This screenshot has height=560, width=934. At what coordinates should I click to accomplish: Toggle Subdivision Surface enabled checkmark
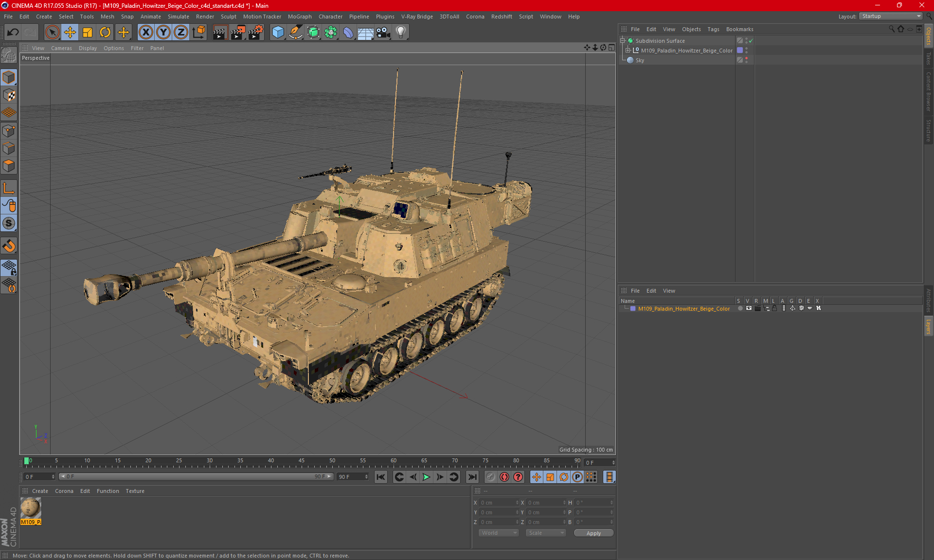tap(751, 41)
